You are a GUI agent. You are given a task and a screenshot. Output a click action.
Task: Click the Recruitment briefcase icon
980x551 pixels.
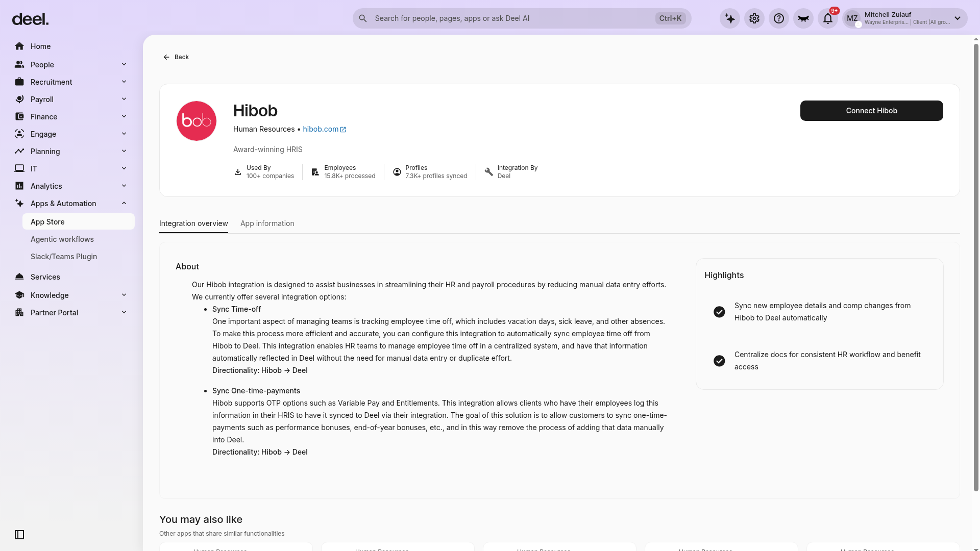coord(19,82)
